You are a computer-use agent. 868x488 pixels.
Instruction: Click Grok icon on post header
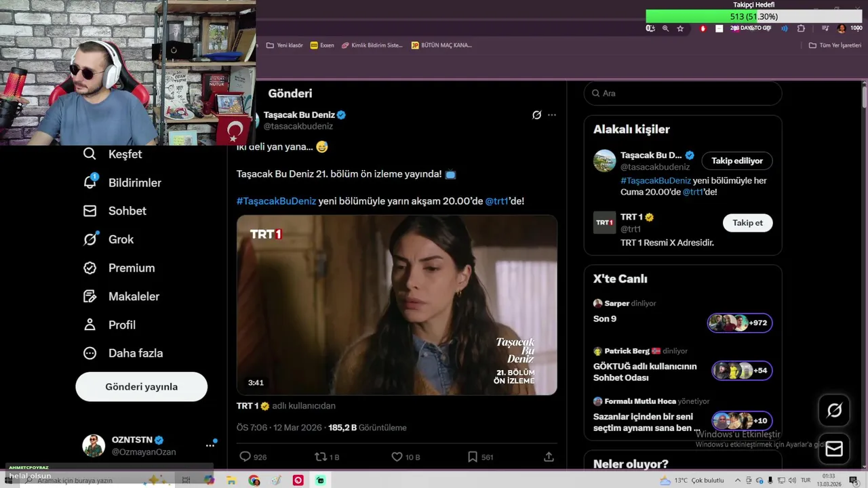click(x=536, y=115)
